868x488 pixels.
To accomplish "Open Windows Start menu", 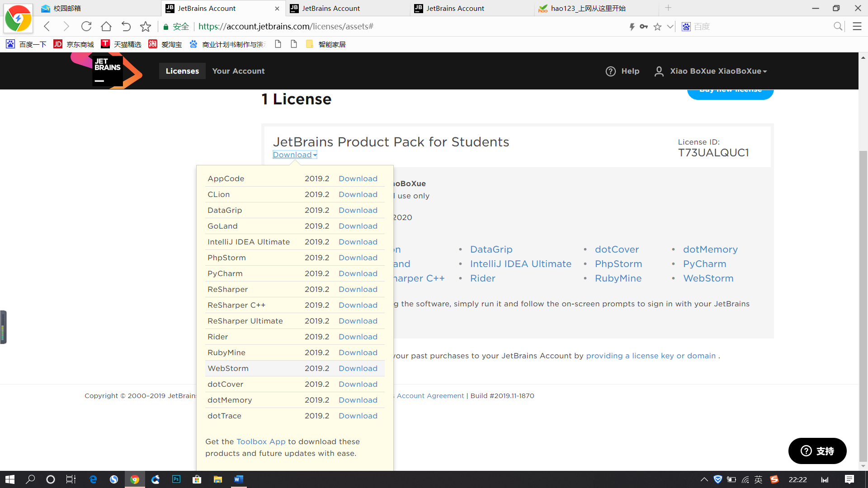I will [9, 479].
